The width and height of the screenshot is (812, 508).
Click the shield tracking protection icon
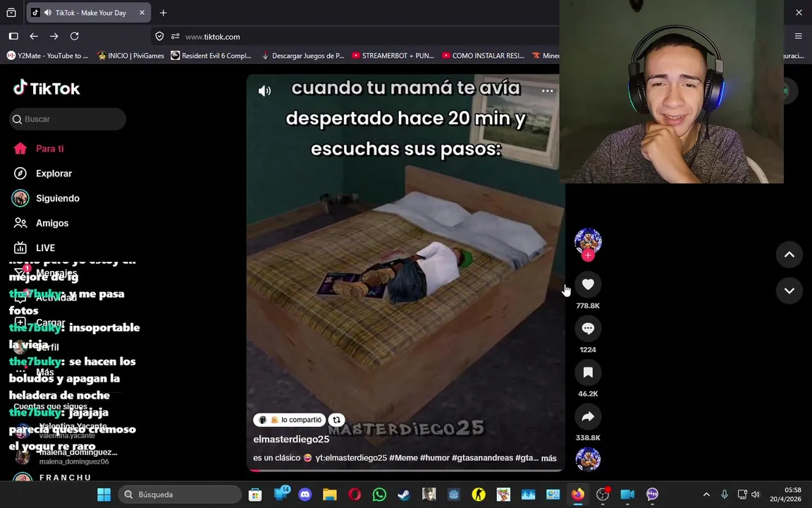point(159,36)
